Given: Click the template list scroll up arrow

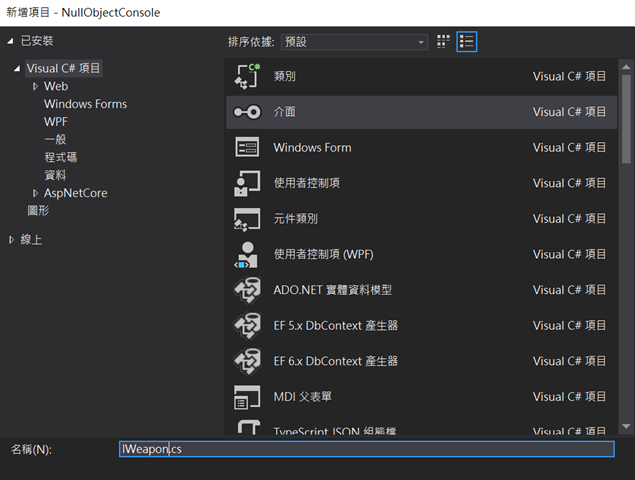Looking at the screenshot, I should tap(626, 67).
